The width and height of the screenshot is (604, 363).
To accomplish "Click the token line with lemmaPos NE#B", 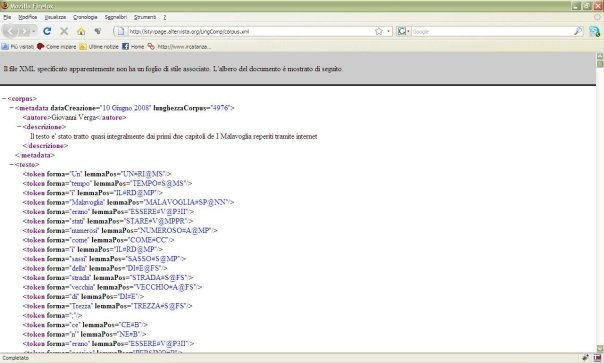I will [x=85, y=334].
